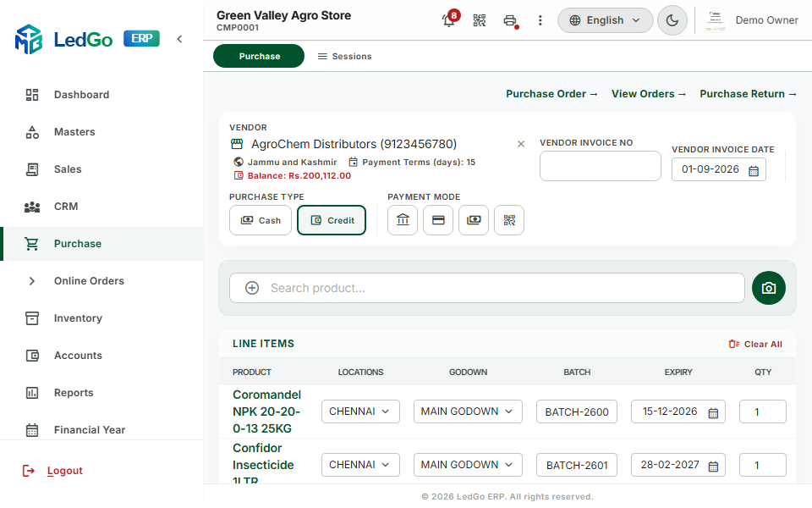Choose bank payment mode icon
812x508 pixels.
point(403,220)
